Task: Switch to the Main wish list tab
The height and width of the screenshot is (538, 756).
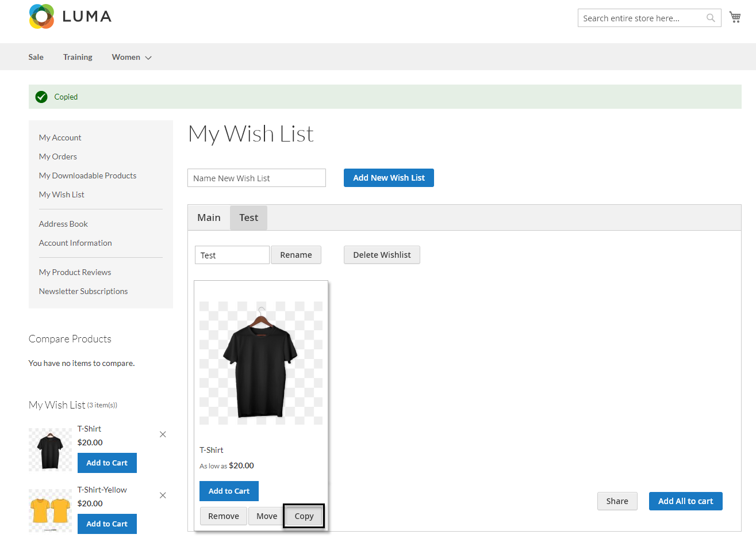Action: [209, 218]
